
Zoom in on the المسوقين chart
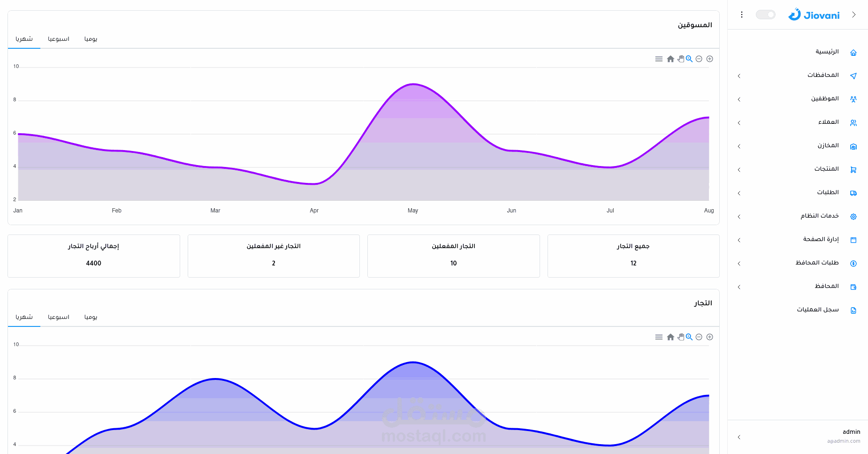coord(710,59)
